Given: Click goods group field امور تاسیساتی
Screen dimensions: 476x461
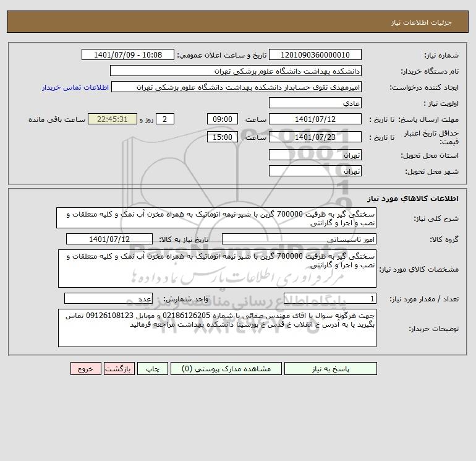Looking at the screenshot, I should (299, 239).
